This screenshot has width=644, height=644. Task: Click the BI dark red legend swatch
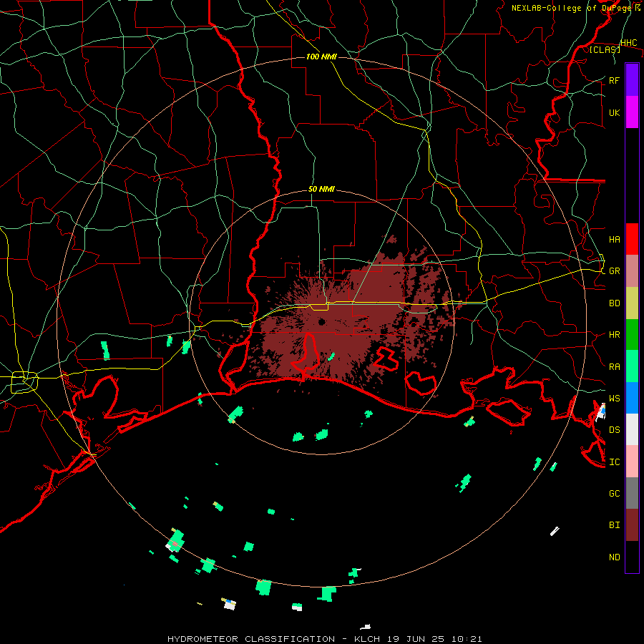click(632, 525)
